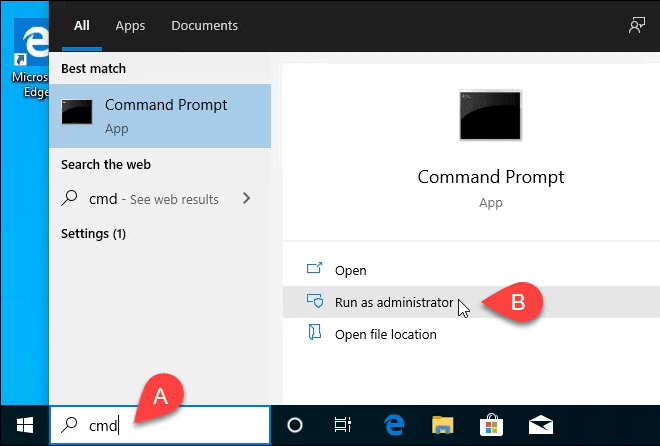Open Cortana circle icon on taskbar
Image resolution: width=660 pixels, height=446 pixels.
pos(295,424)
